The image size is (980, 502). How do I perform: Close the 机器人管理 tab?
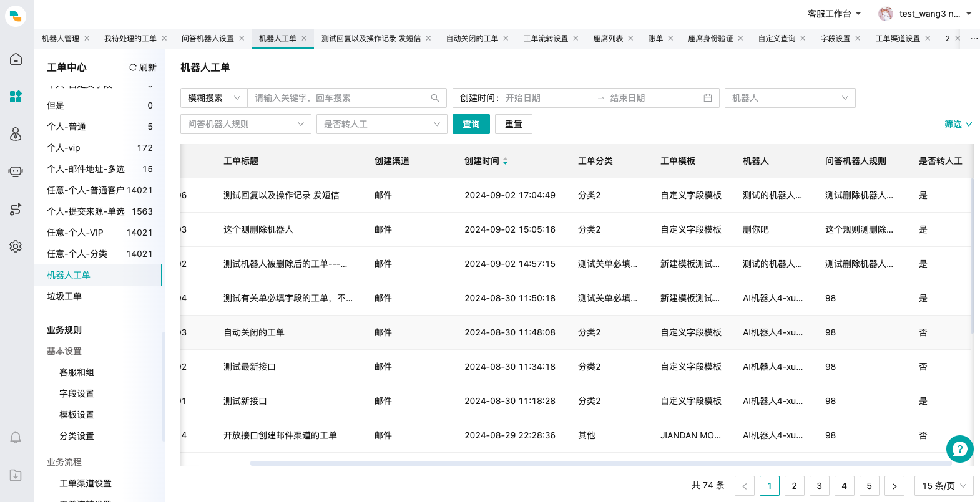(87, 38)
